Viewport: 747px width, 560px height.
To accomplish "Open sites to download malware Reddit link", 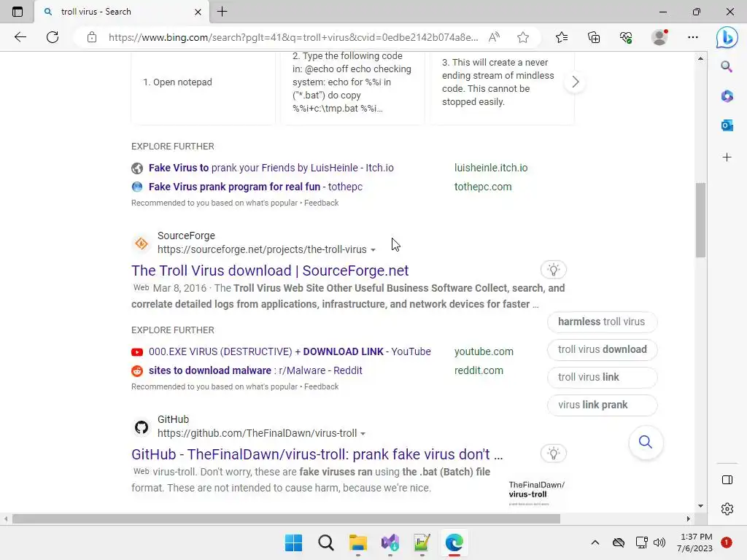I will pos(255,370).
